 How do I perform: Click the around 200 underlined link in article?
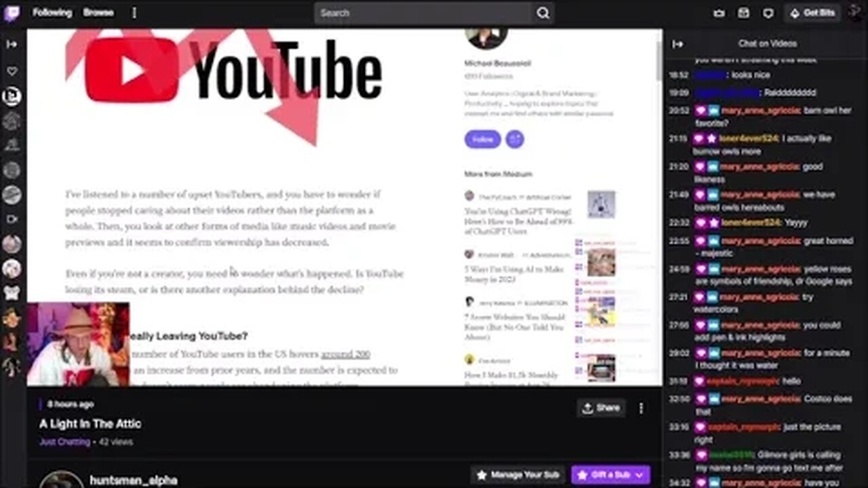[x=345, y=354]
